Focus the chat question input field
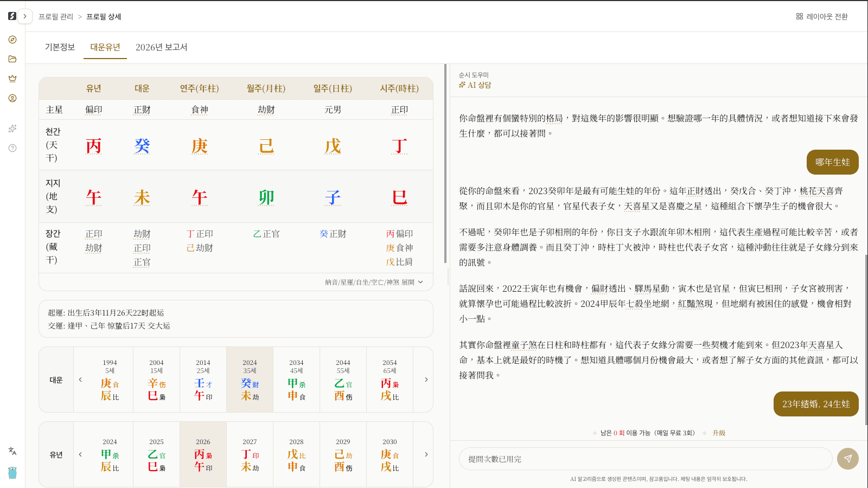Image resolution: width=868 pixels, height=488 pixels. (646, 459)
